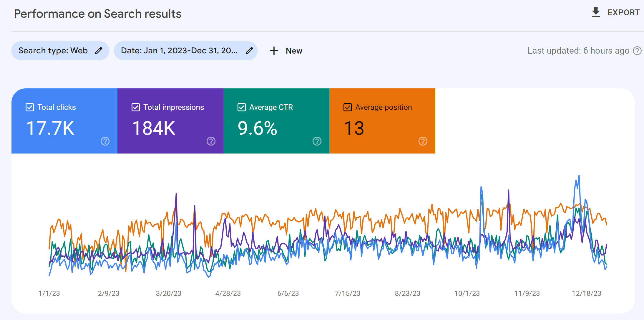Image resolution: width=644 pixels, height=320 pixels.
Task: Uncheck the Total clicks checkbox
Action: point(30,107)
